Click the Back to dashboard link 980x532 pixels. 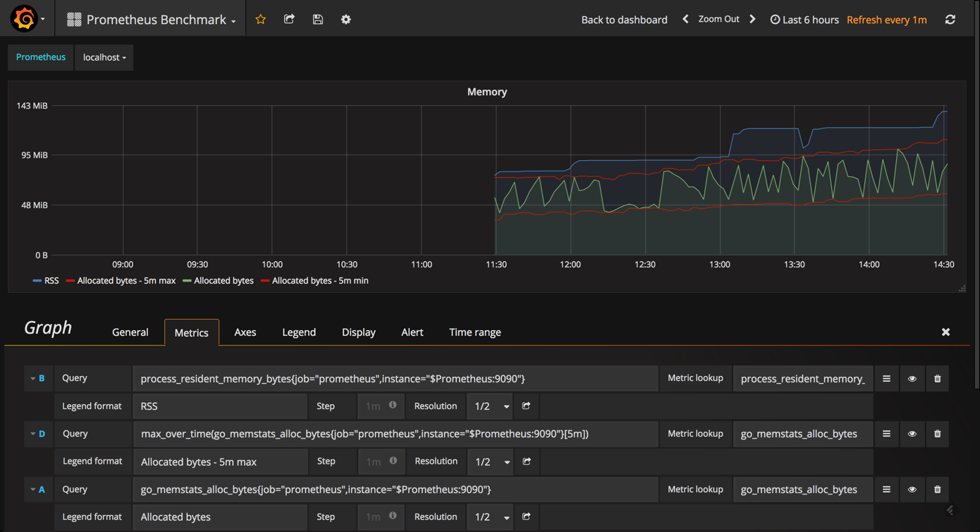point(624,19)
